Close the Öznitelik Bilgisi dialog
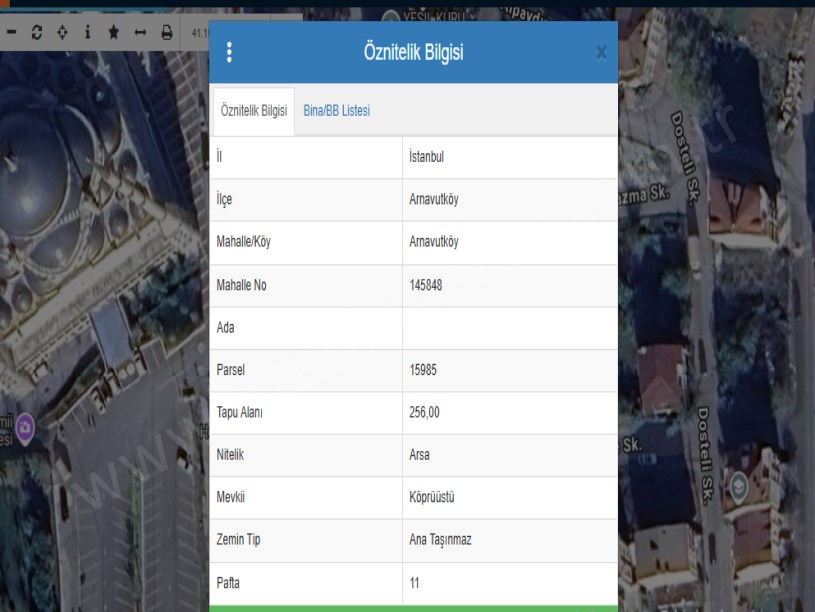This screenshot has height=612, width=815. coord(601,53)
